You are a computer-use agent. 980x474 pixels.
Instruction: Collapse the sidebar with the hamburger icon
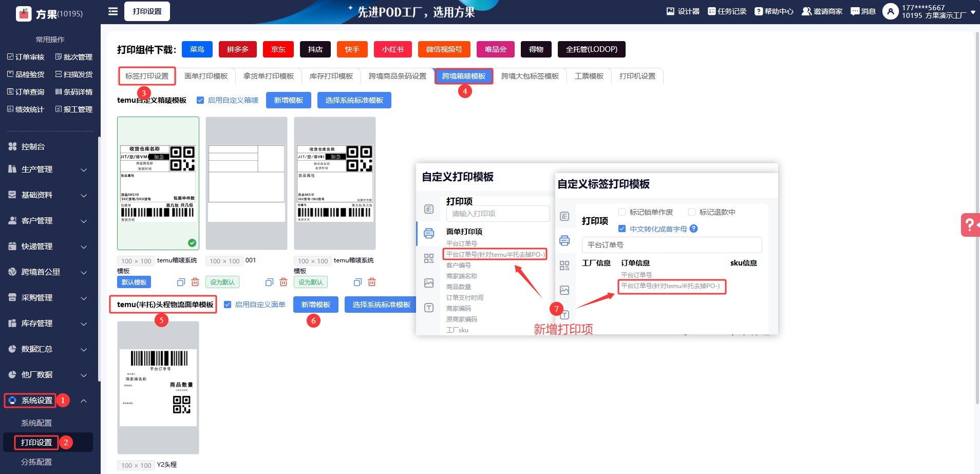tap(113, 11)
